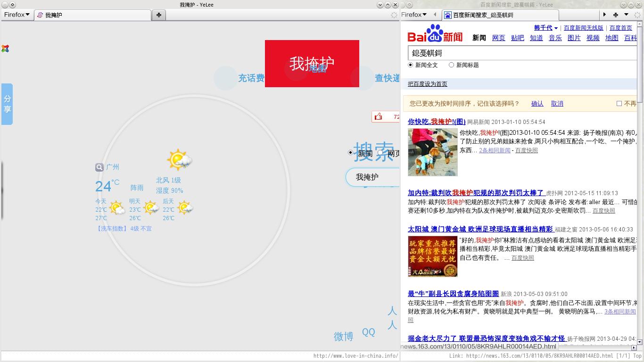Image resolution: width=644 pixels, height=362 pixels.
Task: Click the 今天 forecast weather icon
Action: (x=117, y=208)
